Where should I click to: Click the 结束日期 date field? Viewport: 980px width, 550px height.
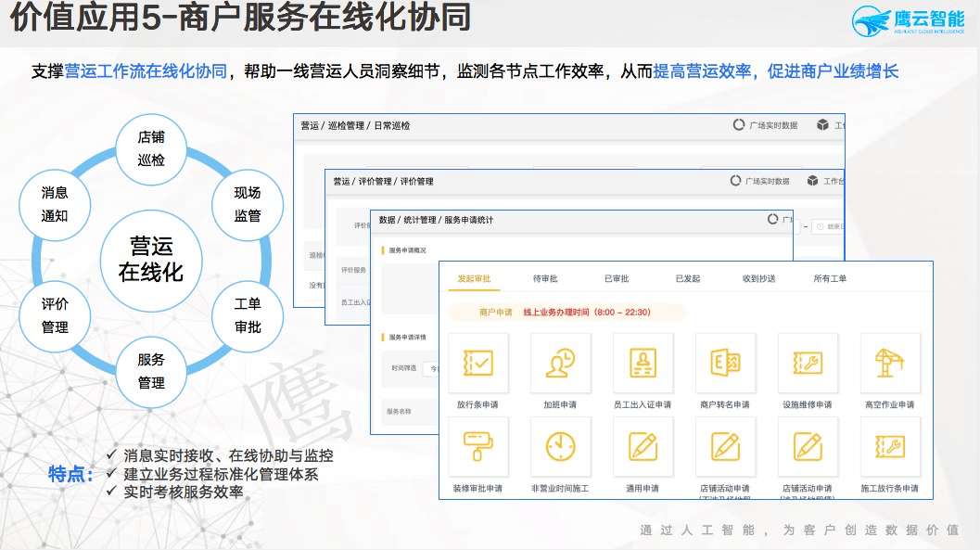click(829, 227)
